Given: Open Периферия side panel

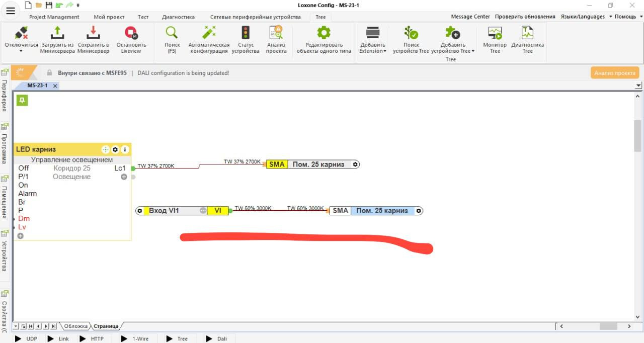Looking at the screenshot, I should (x=4, y=91).
